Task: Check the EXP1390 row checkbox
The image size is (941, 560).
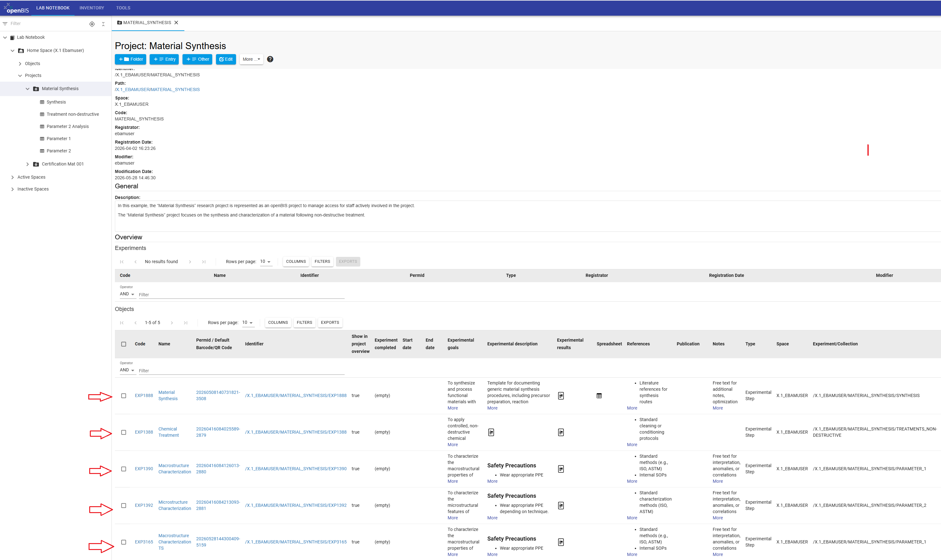Action: click(x=123, y=469)
